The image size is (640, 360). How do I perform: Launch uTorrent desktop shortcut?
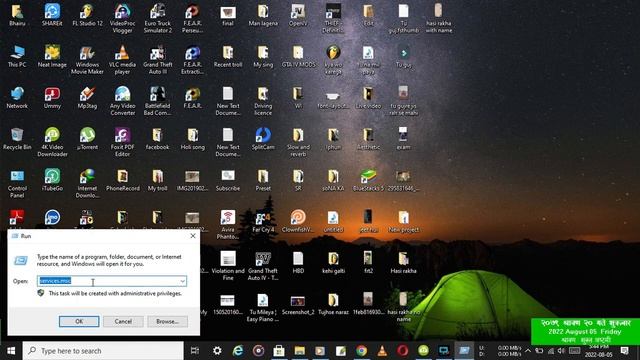click(x=87, y=139)
